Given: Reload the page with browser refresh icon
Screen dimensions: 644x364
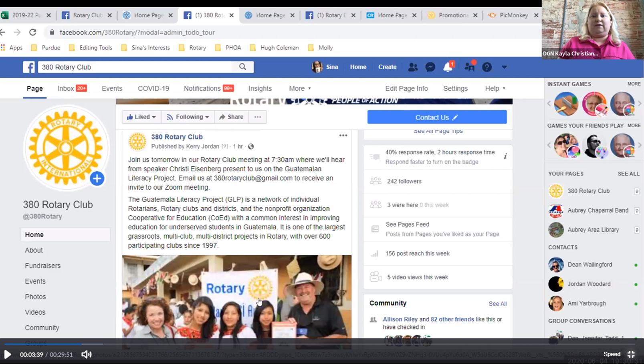Looking at the screenshot, I should point(33,32).
